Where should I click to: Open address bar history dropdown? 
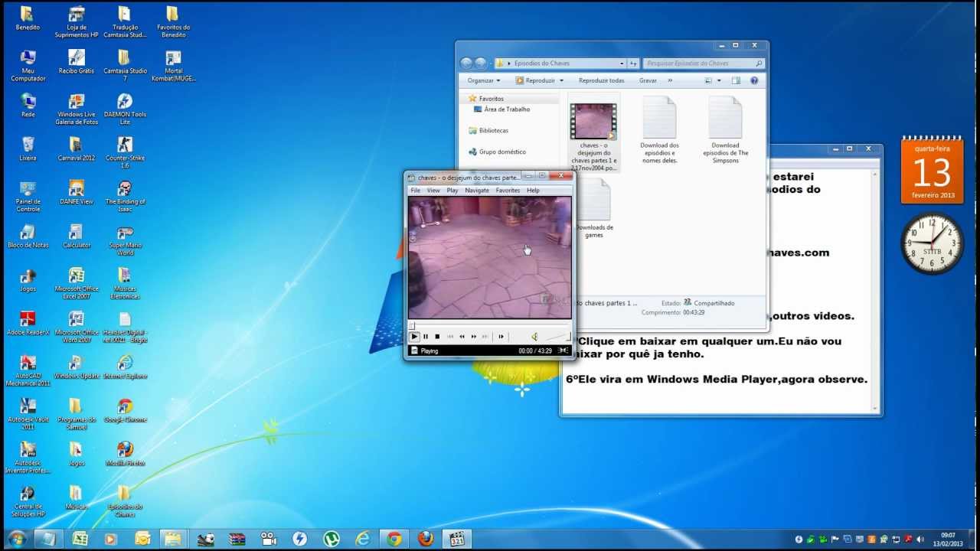coord(622,64)
